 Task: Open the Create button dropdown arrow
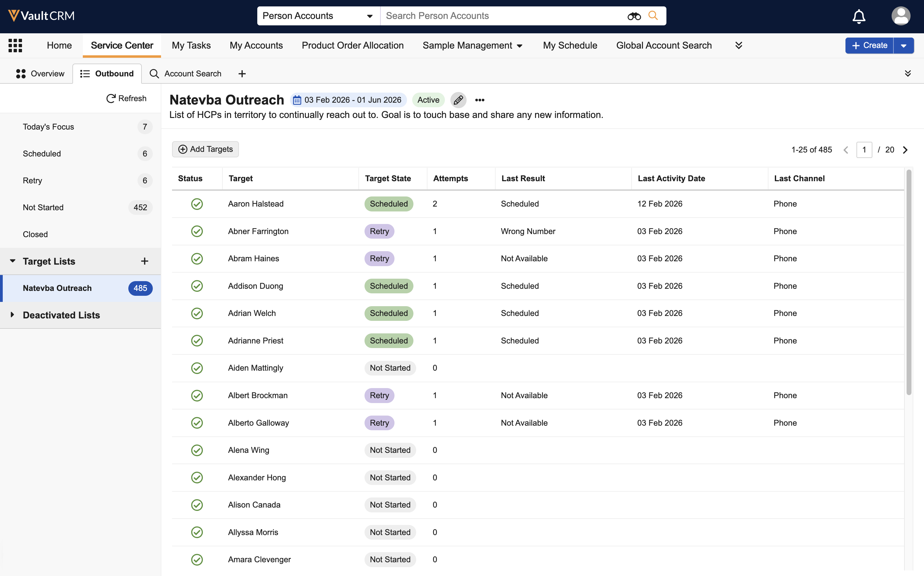(904, 45)
